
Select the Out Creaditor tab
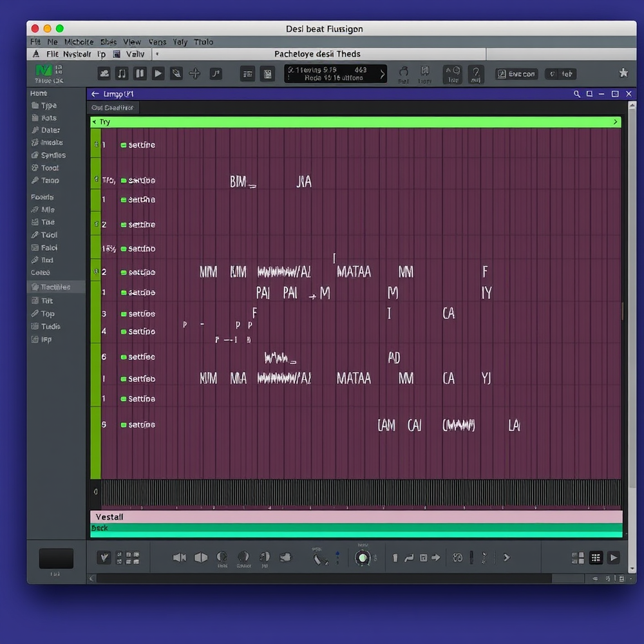(113, 108)
